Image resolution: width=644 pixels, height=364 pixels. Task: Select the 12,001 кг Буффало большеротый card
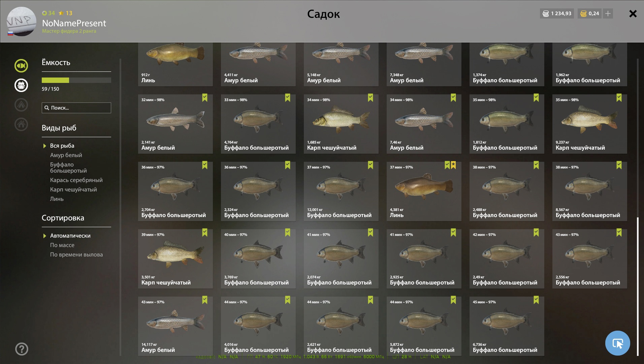point(341,191)
